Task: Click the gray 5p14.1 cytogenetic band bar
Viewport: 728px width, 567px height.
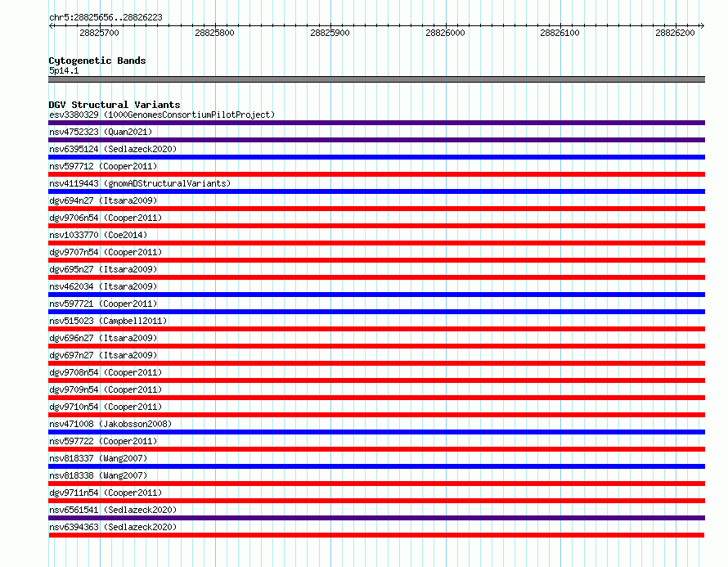Action: pos(376,79)
